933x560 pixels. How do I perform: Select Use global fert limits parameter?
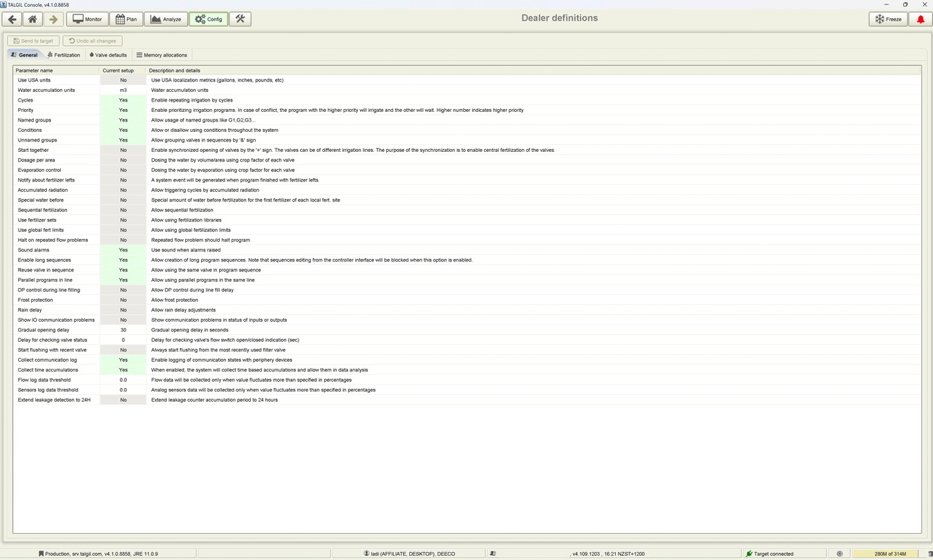click(41, 230)
